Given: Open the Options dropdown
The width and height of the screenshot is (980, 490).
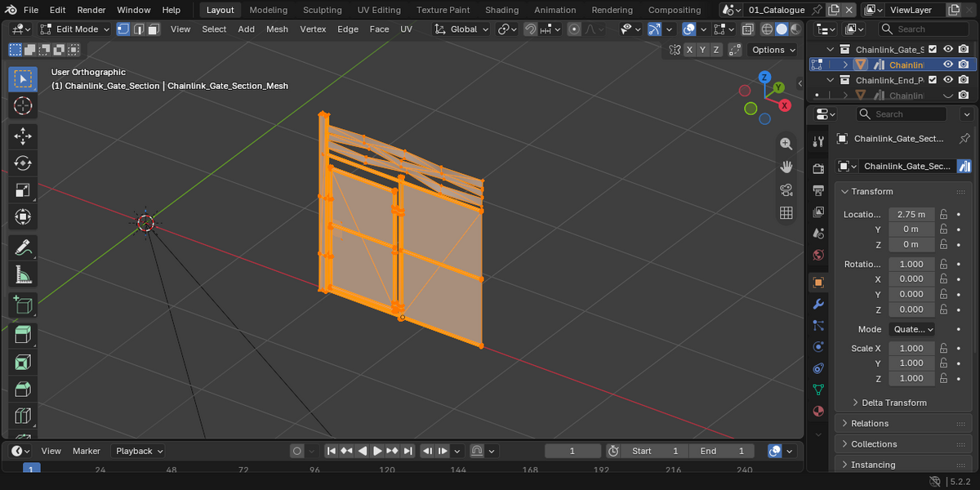Looking at the screenshot, I should pyautogui.click(x=773, y=50).
